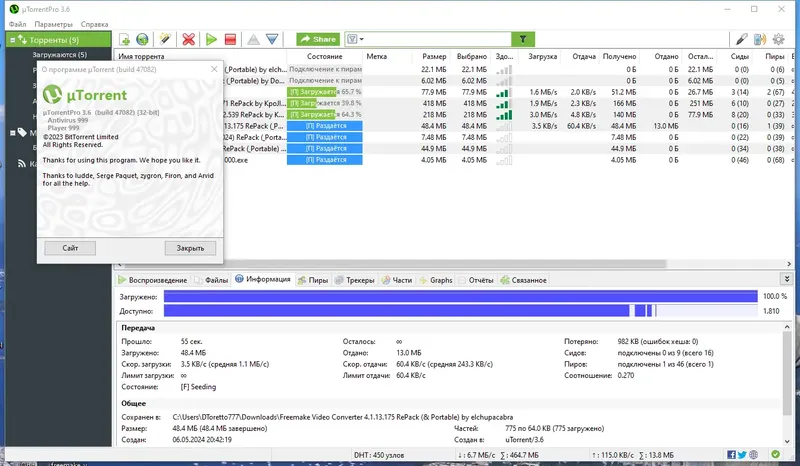Open the Параметры menu

coord(54,24)
